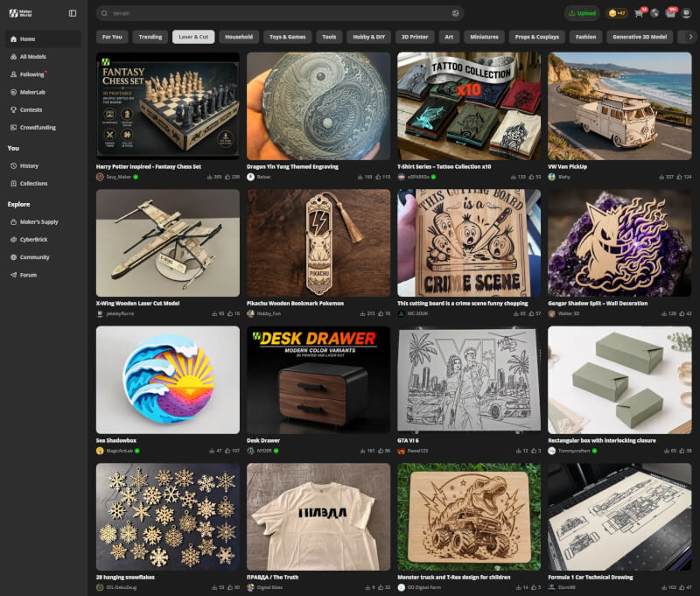
Task: Click the Community sidebar icon
Action: coord(13,257)
